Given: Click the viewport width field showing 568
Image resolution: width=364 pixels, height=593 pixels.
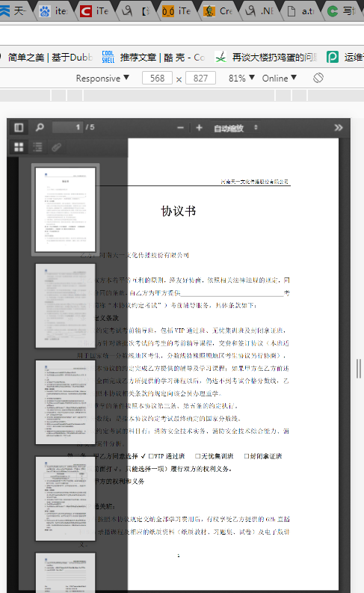Looking at the screenshot, I should pos(157,79).
